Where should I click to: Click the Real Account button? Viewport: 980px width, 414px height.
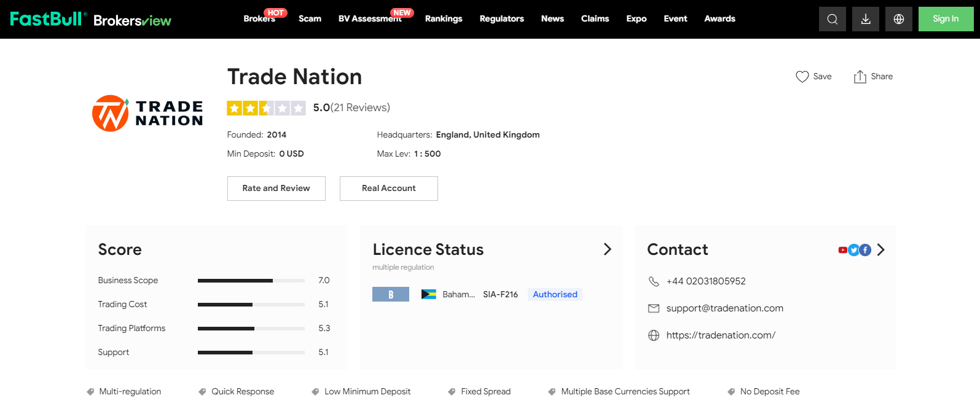(388, 189)
